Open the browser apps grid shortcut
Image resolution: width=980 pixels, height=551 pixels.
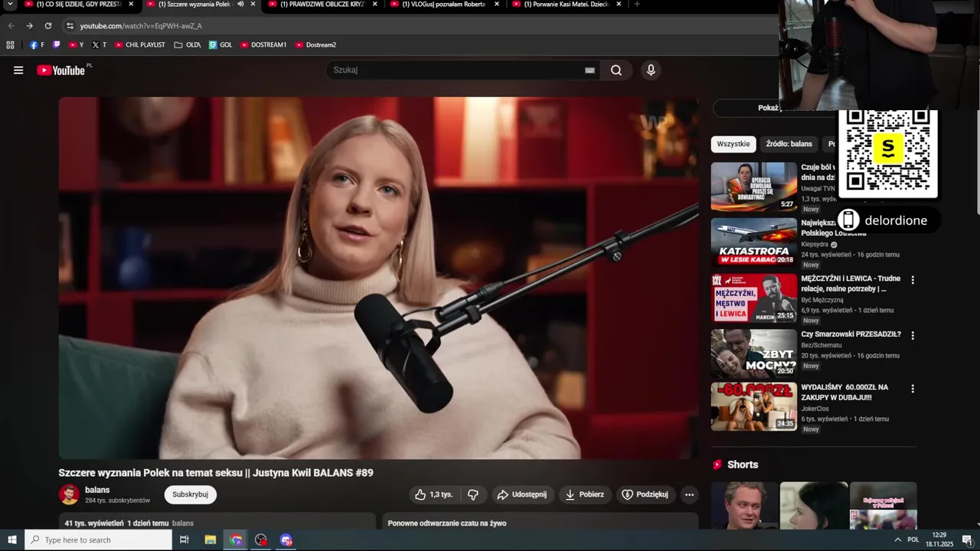pyautogui.click(x=10, y=44)
